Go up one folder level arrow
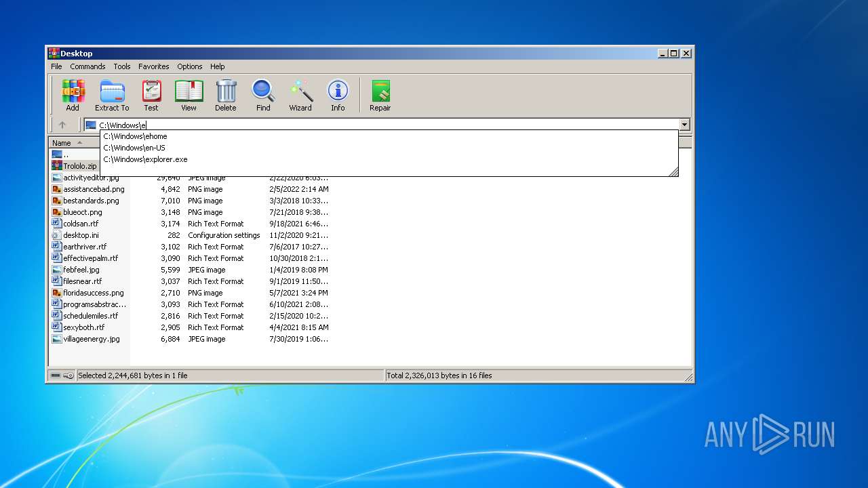Screen dimensions: 868x488 click(x=62, y=125)
